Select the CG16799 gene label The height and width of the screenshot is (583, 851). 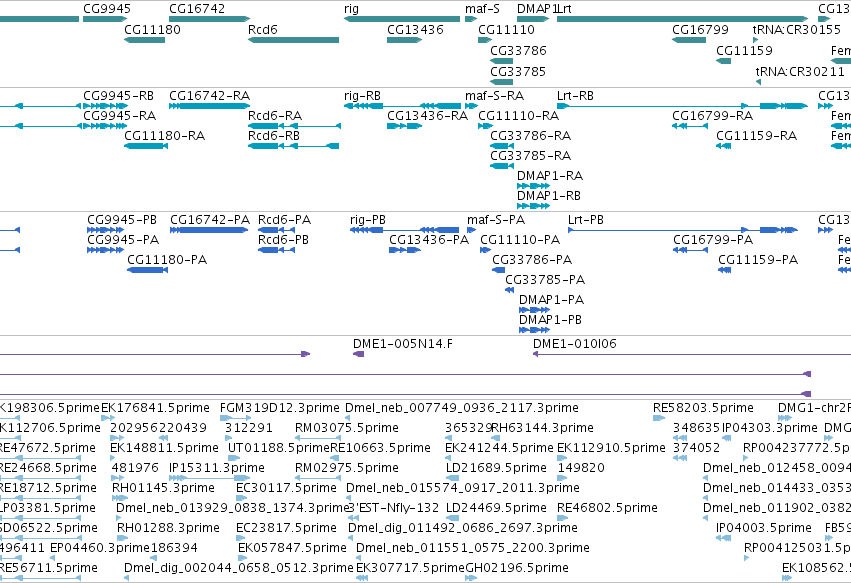pos(700,29)
